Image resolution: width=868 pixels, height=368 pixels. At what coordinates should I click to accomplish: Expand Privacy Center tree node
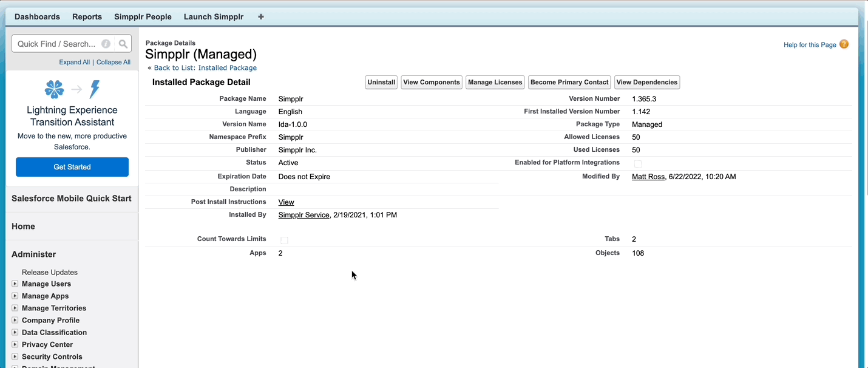15,344
